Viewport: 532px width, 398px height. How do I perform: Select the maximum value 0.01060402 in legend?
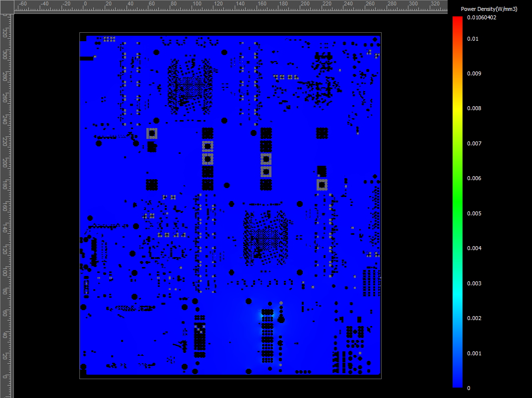[x=481, y=18]
